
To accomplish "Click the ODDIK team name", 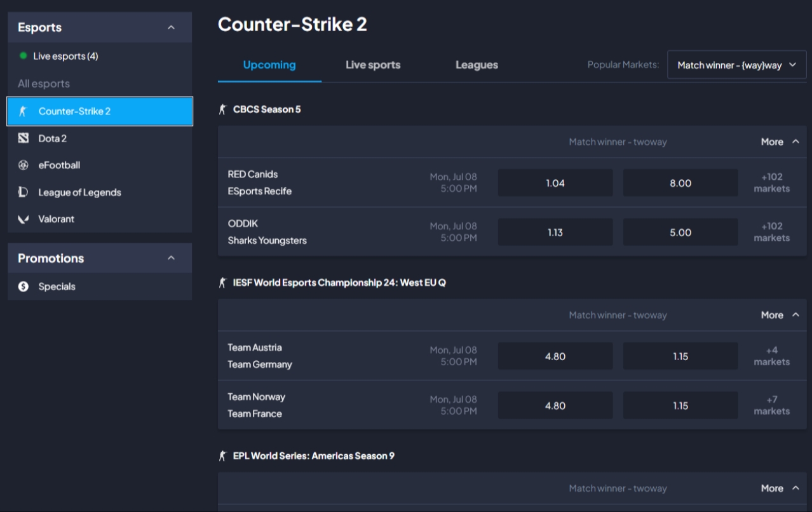I will tap(243, 224).
